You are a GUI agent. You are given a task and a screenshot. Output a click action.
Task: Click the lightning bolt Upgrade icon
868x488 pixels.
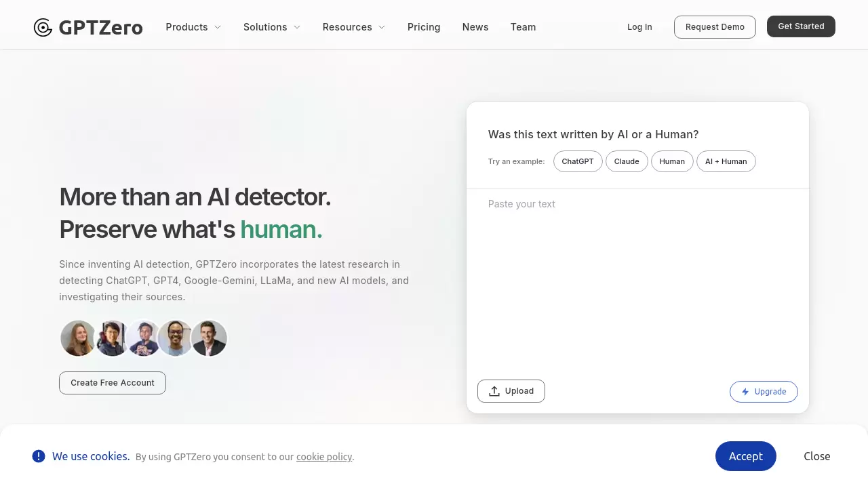click(x=745, y=392)
